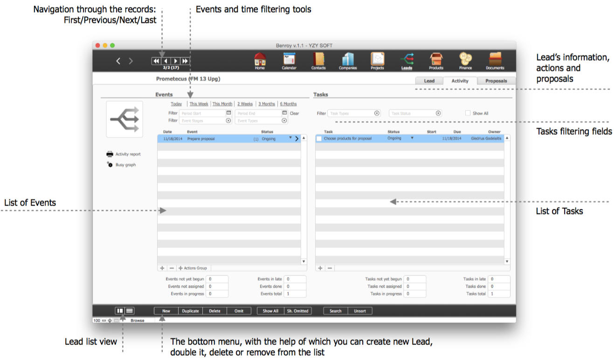The width and height of the screenshot is (614, 364).
Task: Open the Projects icon in toolbar
Action: coord(377,59)
